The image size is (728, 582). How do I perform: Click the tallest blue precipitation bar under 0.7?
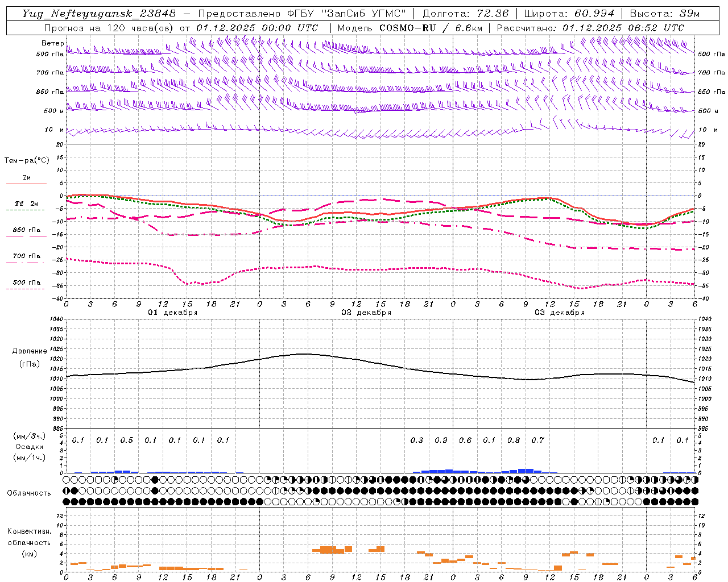[x=530, y=471]
